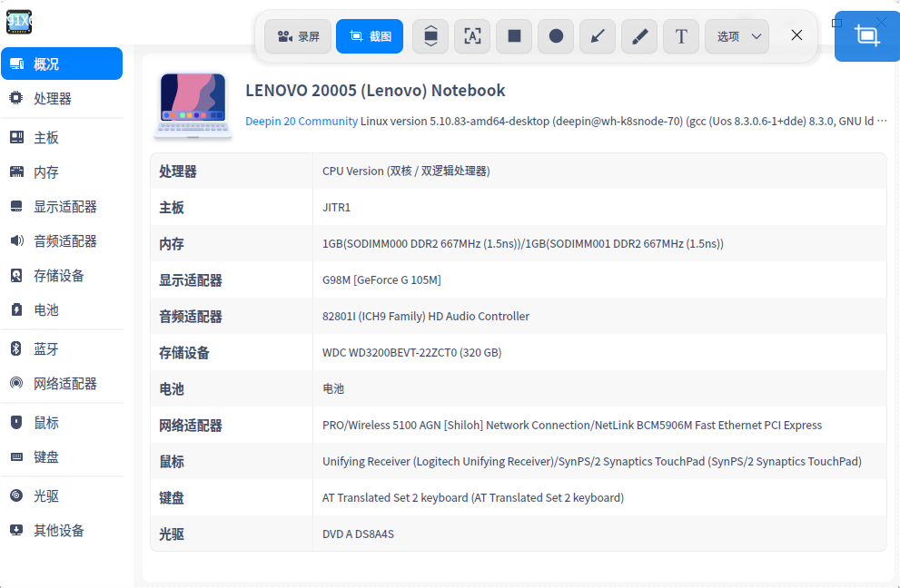This screenshot has width=900, height=588.
Task: Close the screenshot toolbar with the X
Action: 796,35
